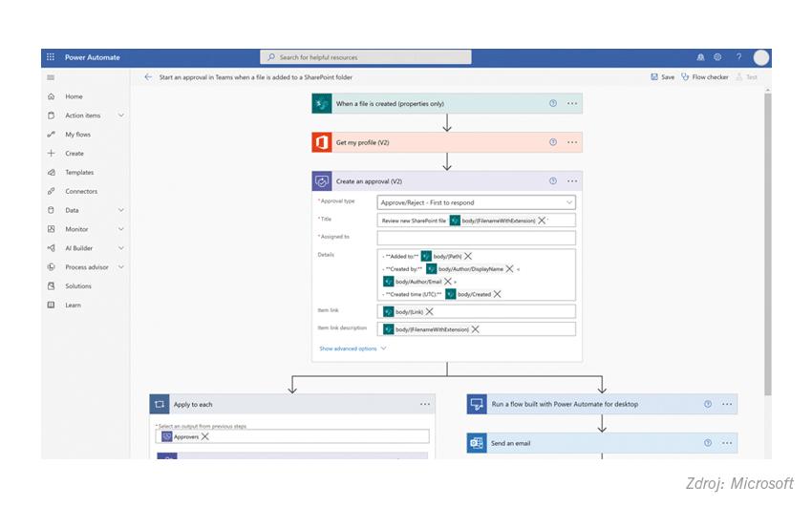Open more options for Run a flow desktop
This screenshot has width=812, height=507.
727,404
